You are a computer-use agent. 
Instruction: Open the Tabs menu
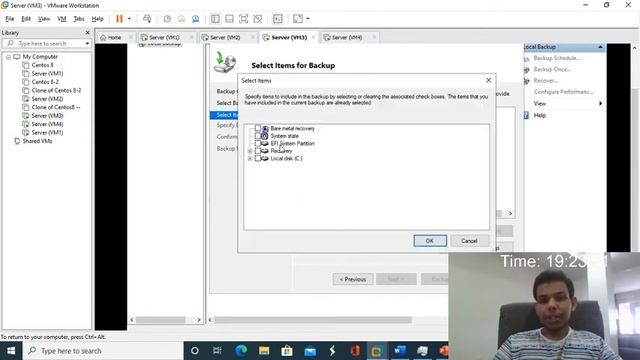coord(79,19)
